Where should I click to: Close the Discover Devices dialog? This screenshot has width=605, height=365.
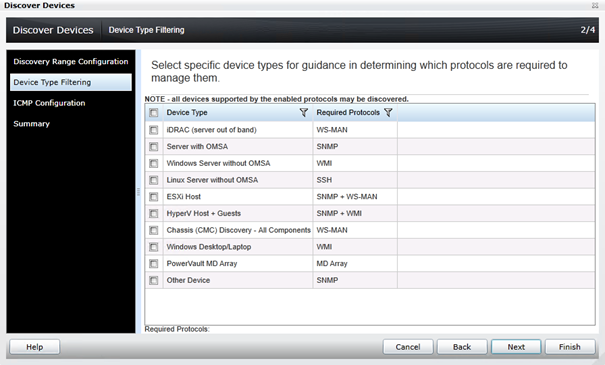click(x=595, y=5)
